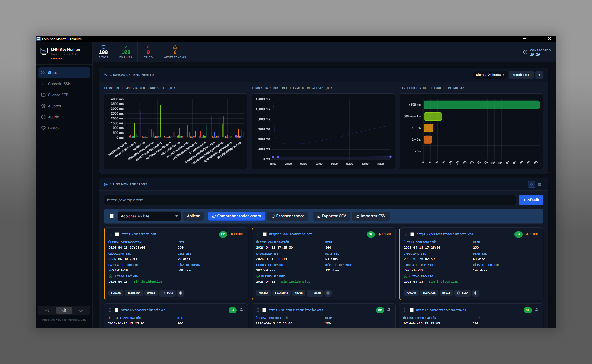The width and height of the screenshot is (592, 364).
Task: Expand Acciones en lote dropdown
Action: point(149,216)
